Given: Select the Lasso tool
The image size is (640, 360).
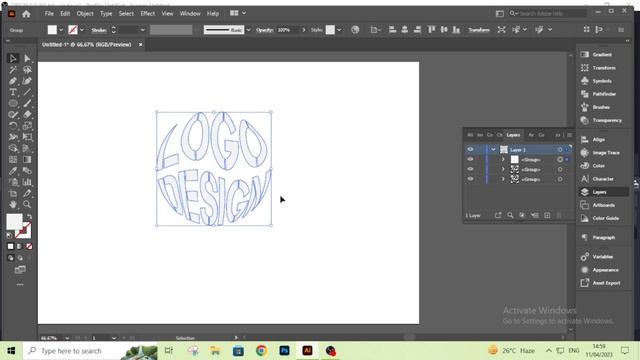Looking at the screenshot, I should click(x=27, y=70).
